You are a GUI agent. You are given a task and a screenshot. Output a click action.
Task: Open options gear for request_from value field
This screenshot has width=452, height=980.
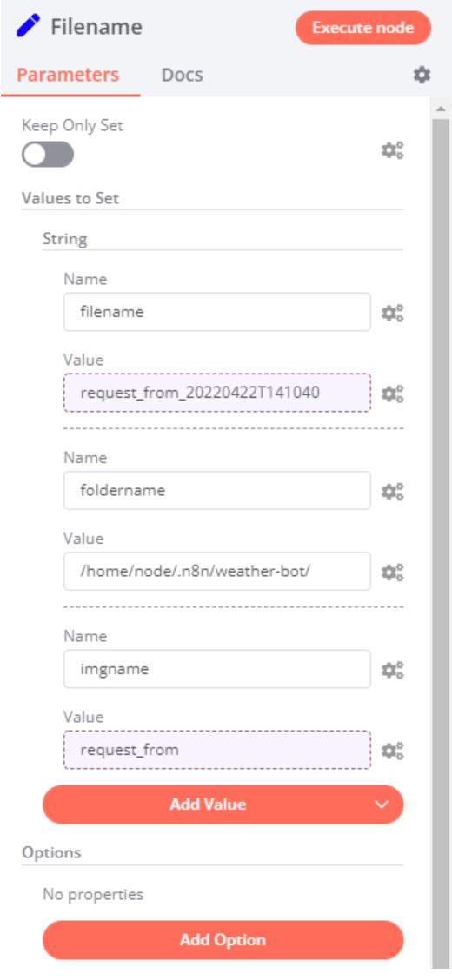pyautogui.click(x=393, y=750)
